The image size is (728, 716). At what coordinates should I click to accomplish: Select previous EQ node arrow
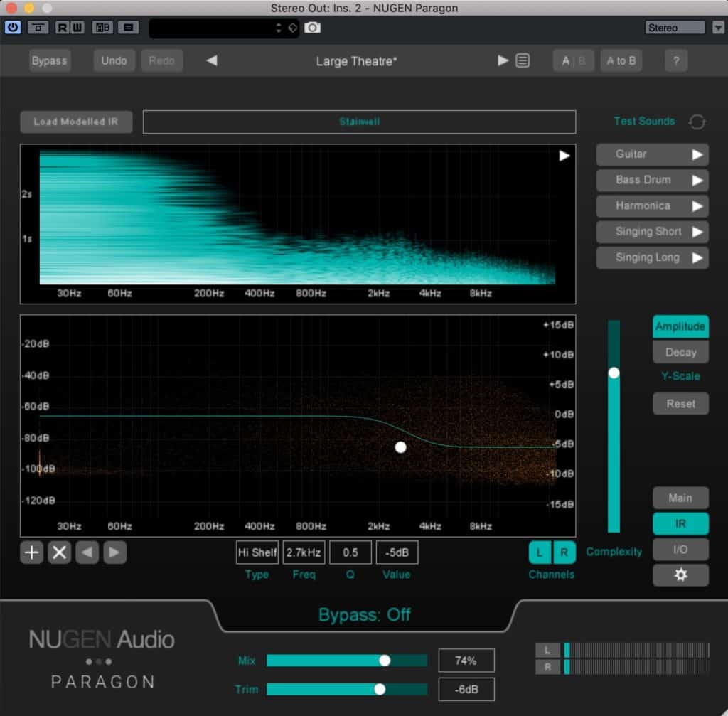pyautogui.click(x=87, y=552)
